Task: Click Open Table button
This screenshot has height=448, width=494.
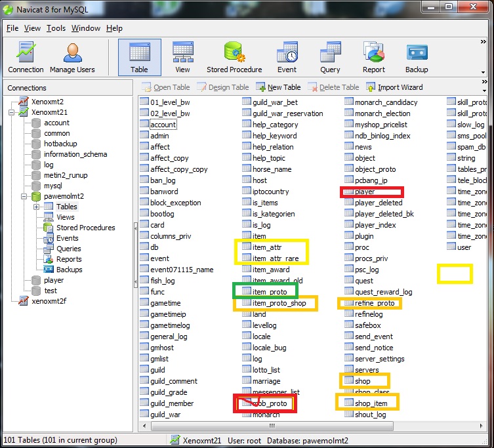Action: point(166,87)
